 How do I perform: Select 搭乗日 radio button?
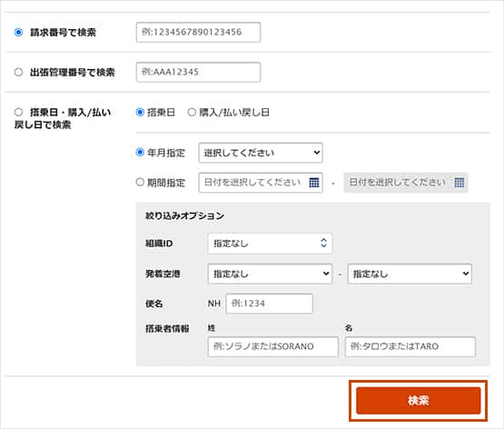140,112
